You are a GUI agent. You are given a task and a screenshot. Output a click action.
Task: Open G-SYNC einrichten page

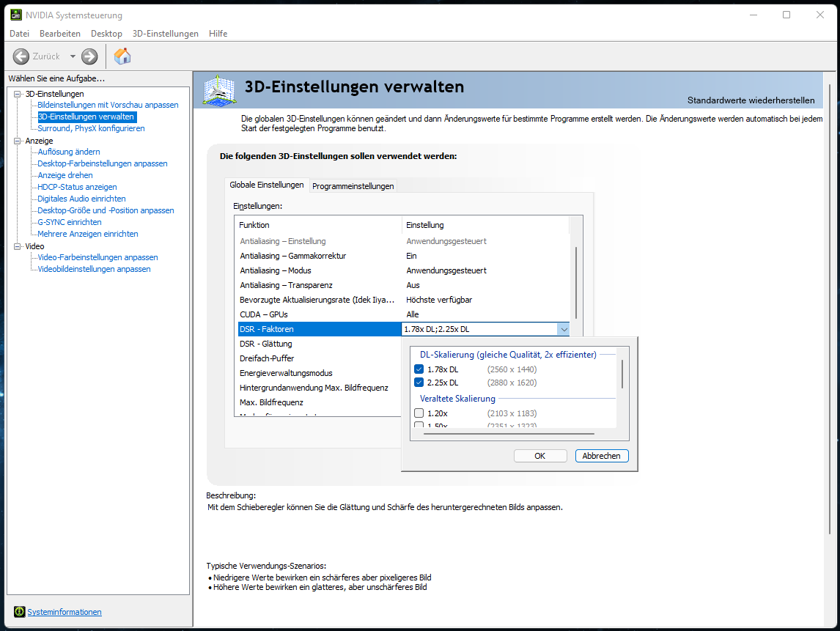[70, 222]
